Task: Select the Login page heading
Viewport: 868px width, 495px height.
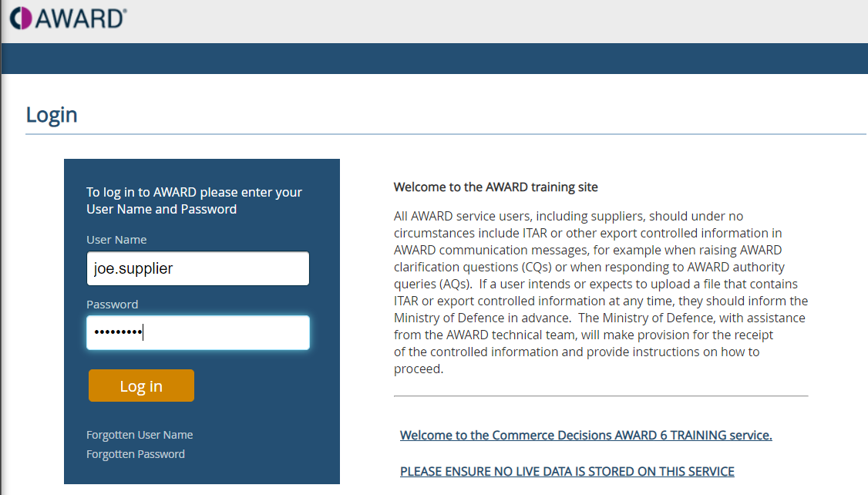Action: [x=52, y=115]
